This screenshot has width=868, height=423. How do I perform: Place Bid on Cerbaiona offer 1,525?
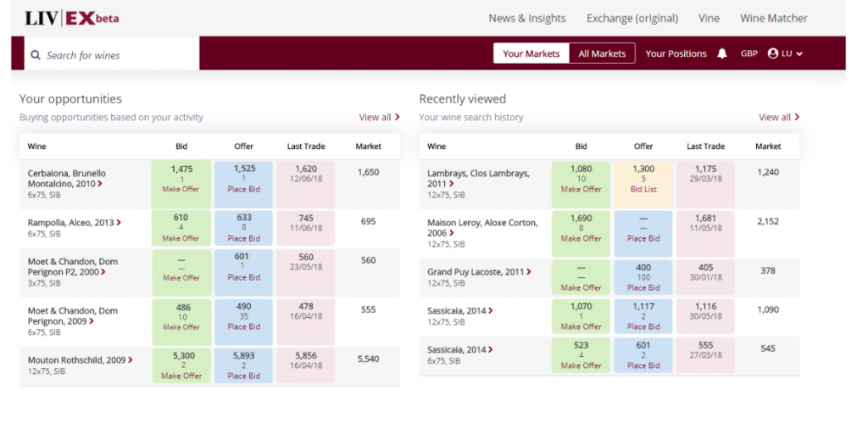pos(244,189)
